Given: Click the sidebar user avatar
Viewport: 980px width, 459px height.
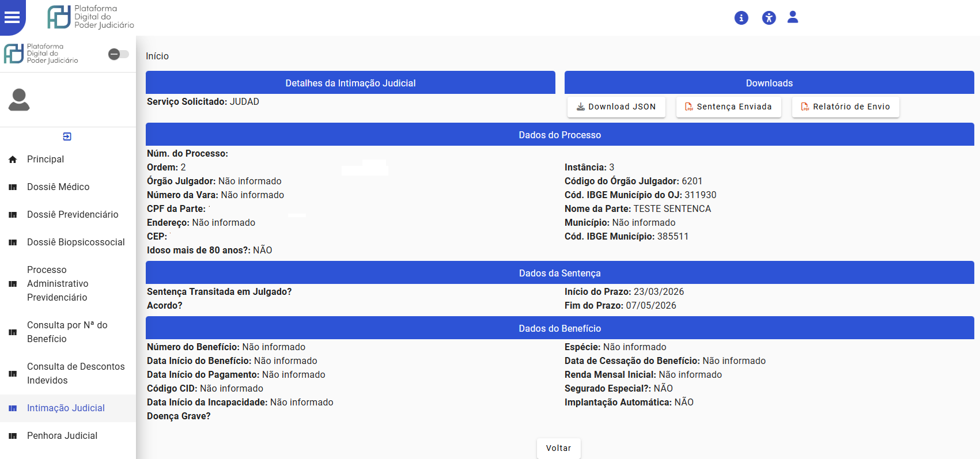Looking at the screenshot, I should click(x=19, y=100).
